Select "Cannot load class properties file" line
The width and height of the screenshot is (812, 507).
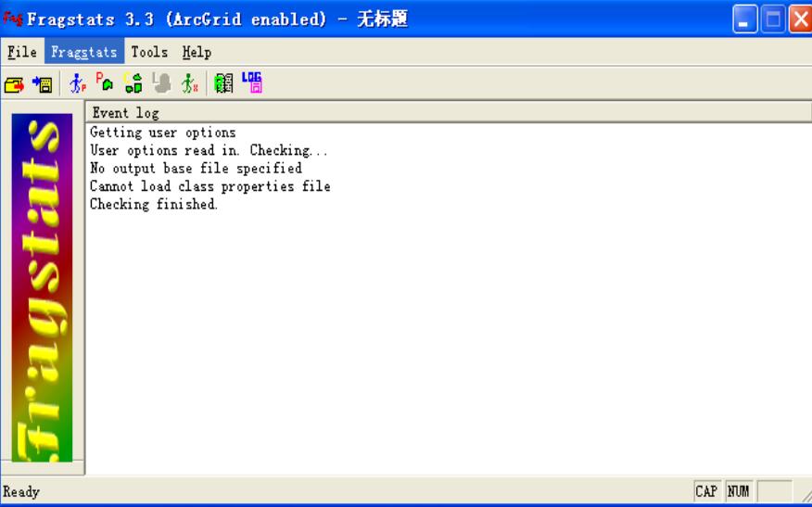coord(210,186)
